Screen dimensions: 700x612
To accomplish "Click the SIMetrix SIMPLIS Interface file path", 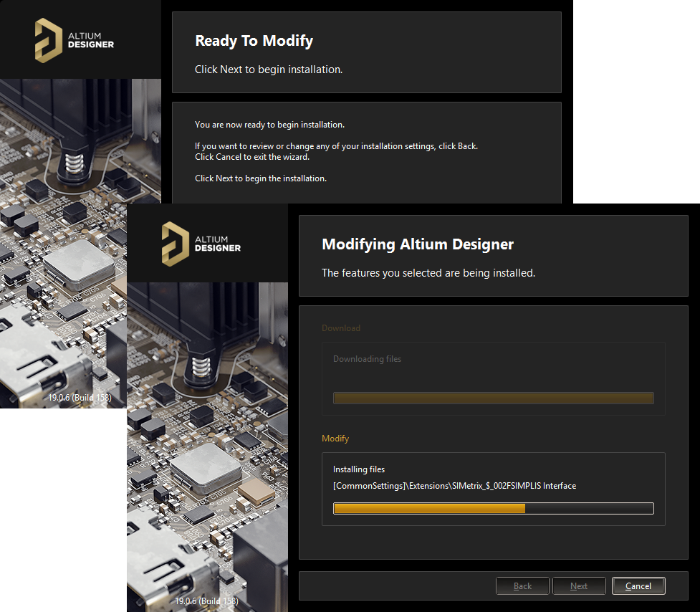I will click(x=454, y=486).
